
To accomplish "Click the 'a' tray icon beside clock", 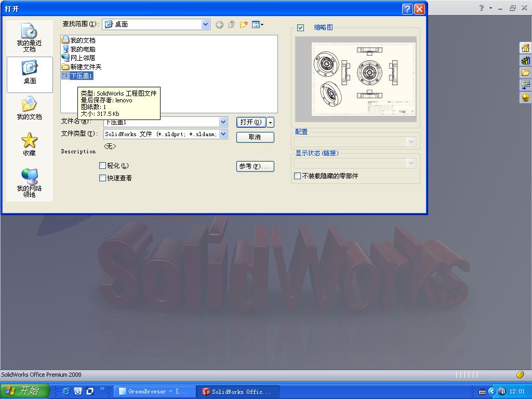I will click(502, 391).
